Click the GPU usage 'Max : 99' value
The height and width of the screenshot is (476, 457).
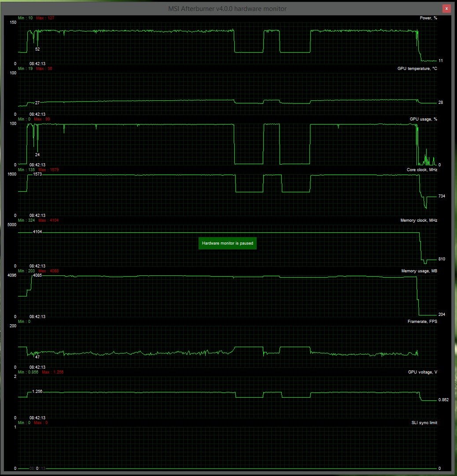pyautogui.click(x=42, y=119)
